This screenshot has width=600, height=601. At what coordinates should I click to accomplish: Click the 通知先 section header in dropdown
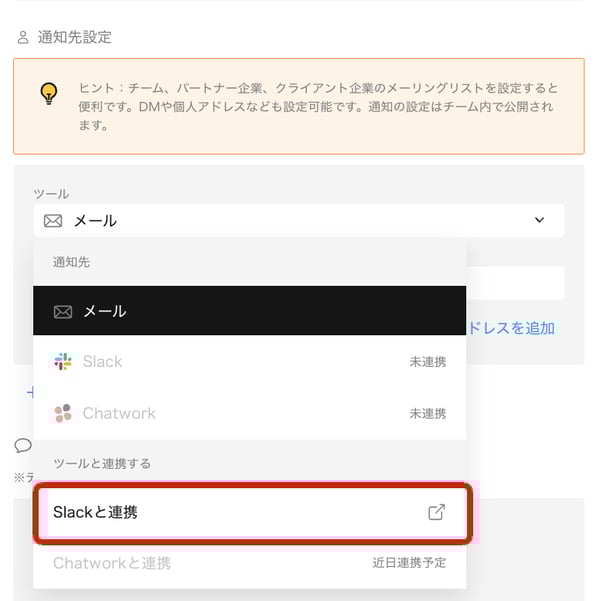click(x=71, y=262)
